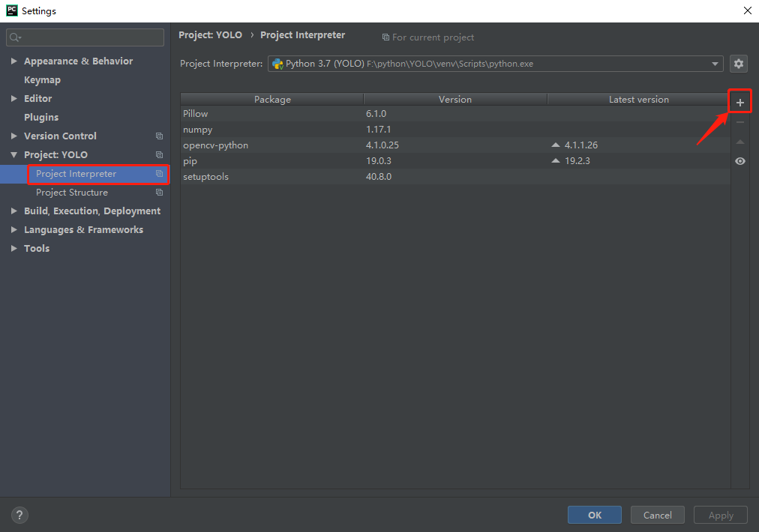Click latest version 19.2.3 text
This screenshot has width=759, height=532.
tap(577, 160)
